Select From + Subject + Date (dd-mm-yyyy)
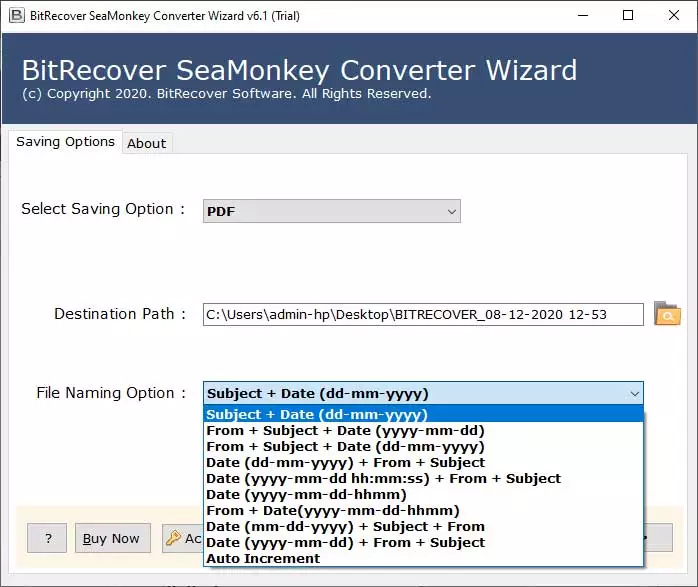 point(423,446)
